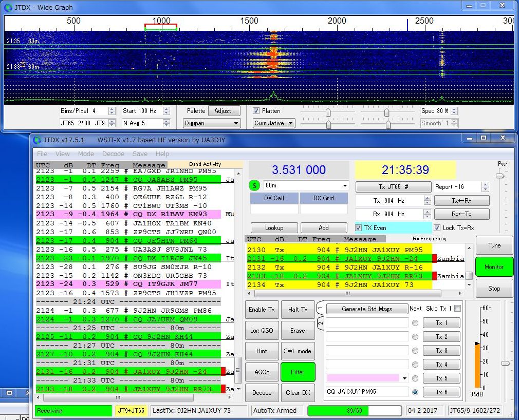Click the Pwr slider handle
This screenshot has width=519, height=420.
pyautogui.click(x=499, y=176)
